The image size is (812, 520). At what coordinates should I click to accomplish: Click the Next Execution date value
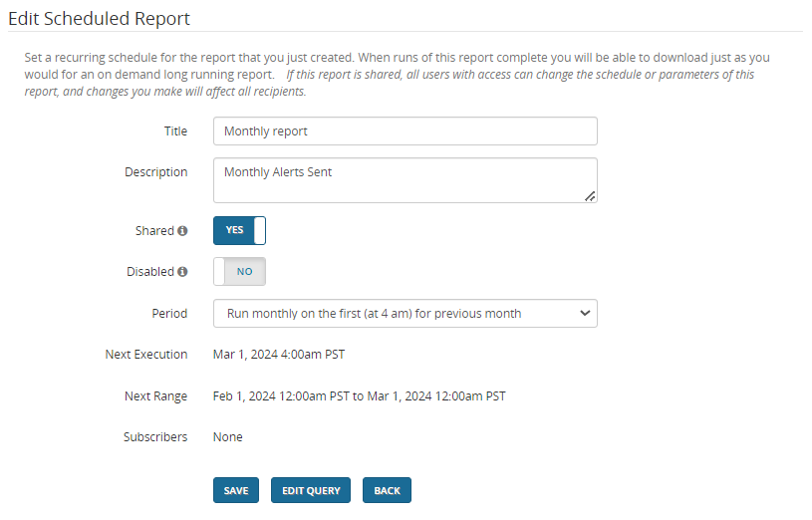279,354
